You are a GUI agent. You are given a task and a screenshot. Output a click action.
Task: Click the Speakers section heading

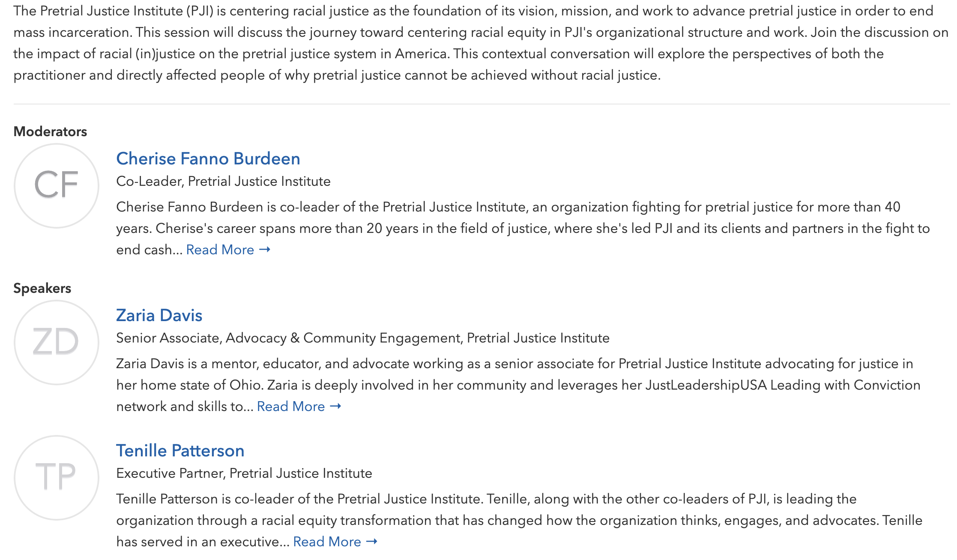[42, 288]
